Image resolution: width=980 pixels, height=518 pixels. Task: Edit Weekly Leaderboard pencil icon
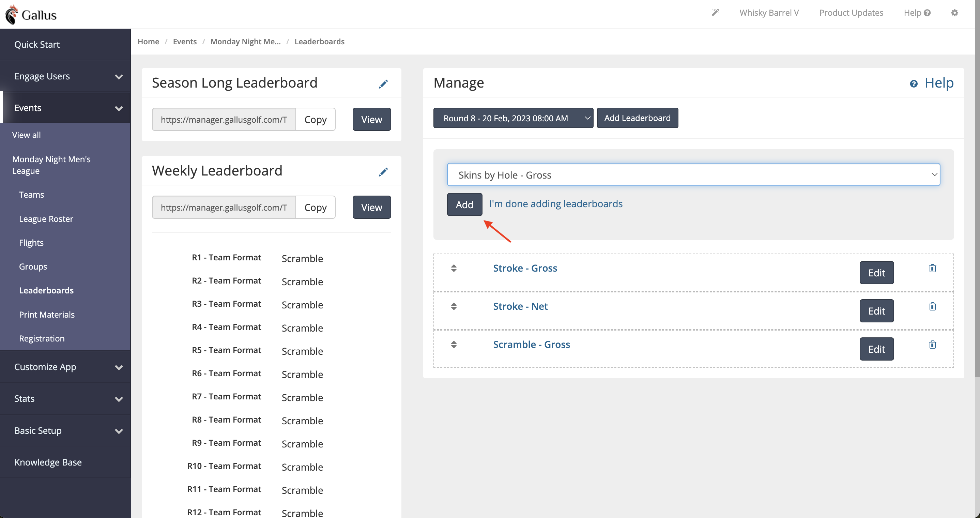coord(383,172)
